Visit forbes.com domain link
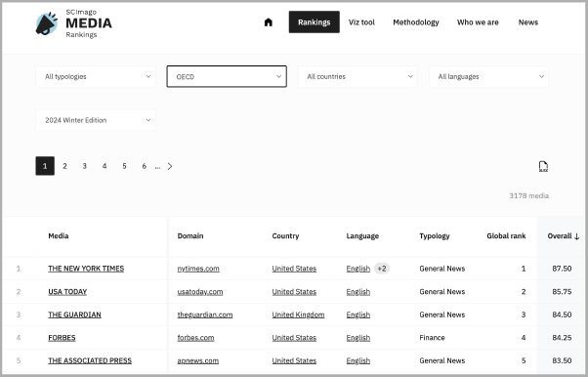The image size is (588, 377). click(x=195, y=338)
